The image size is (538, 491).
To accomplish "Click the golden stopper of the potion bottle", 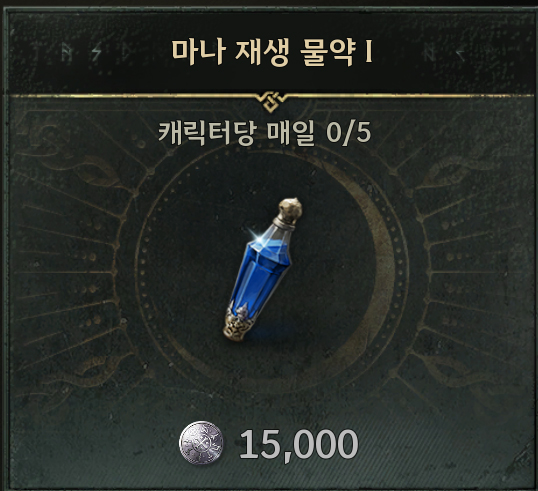I will (x=290, y=208).
